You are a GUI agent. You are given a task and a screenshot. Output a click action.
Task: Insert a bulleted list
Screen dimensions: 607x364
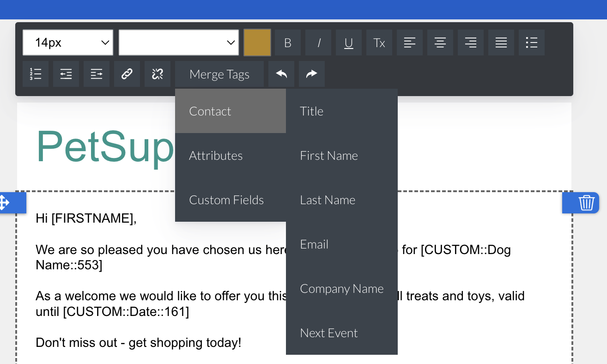pyautogui.click(x=532, y=43)
